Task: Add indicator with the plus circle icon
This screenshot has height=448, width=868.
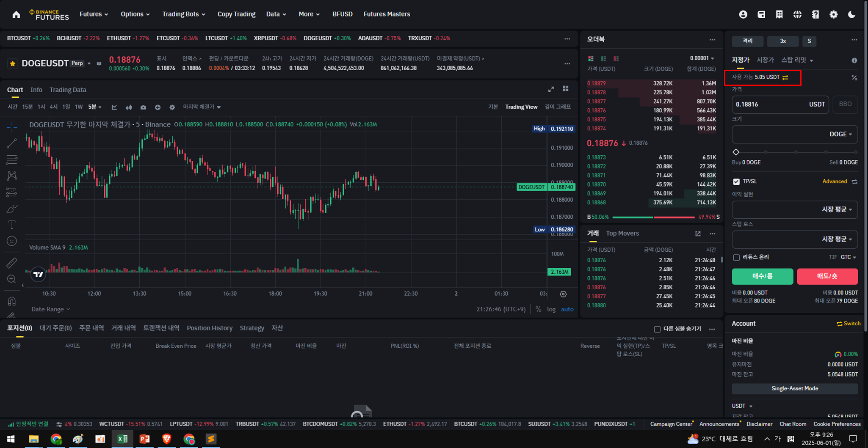Action: 158,107
